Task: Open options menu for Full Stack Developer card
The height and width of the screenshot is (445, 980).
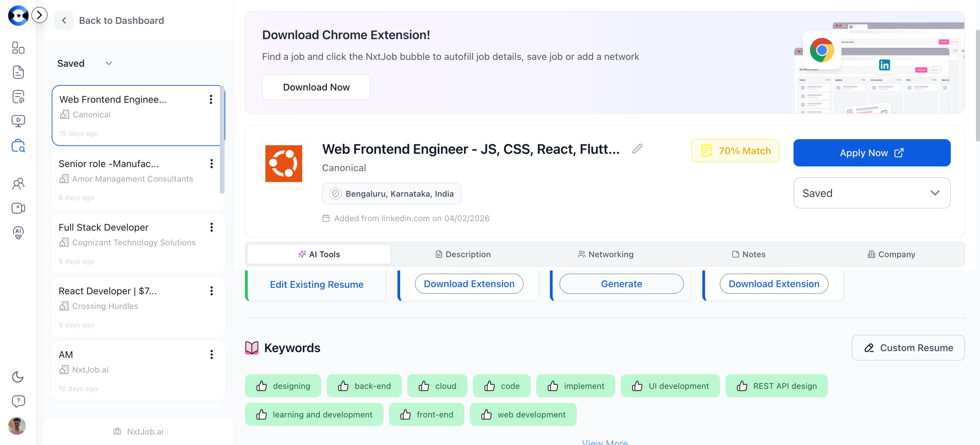Action: coord(212,228)
